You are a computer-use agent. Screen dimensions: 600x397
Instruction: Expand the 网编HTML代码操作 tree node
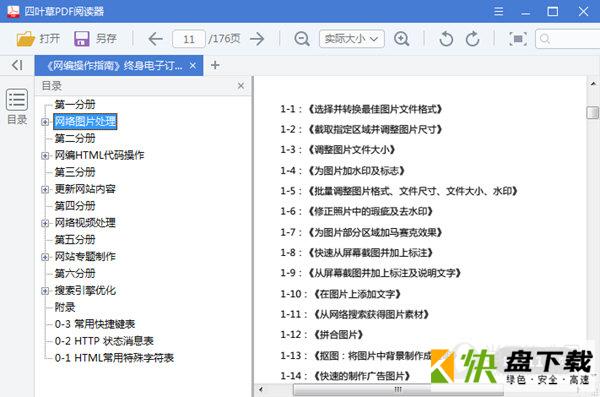pos(45,155)
